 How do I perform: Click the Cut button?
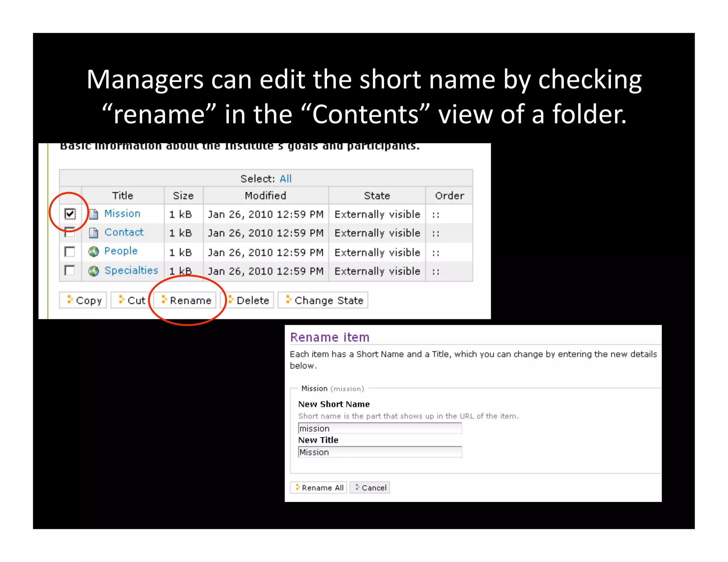(130, 300)
